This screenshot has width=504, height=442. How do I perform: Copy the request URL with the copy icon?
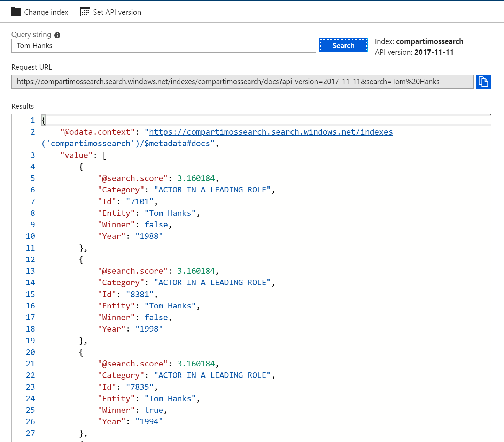tap(483, 82)
